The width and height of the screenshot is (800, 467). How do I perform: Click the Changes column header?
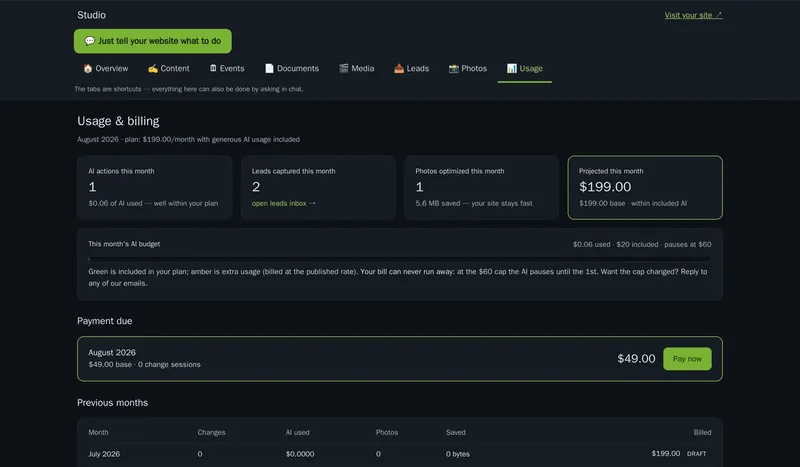click(x=211, y=432)
